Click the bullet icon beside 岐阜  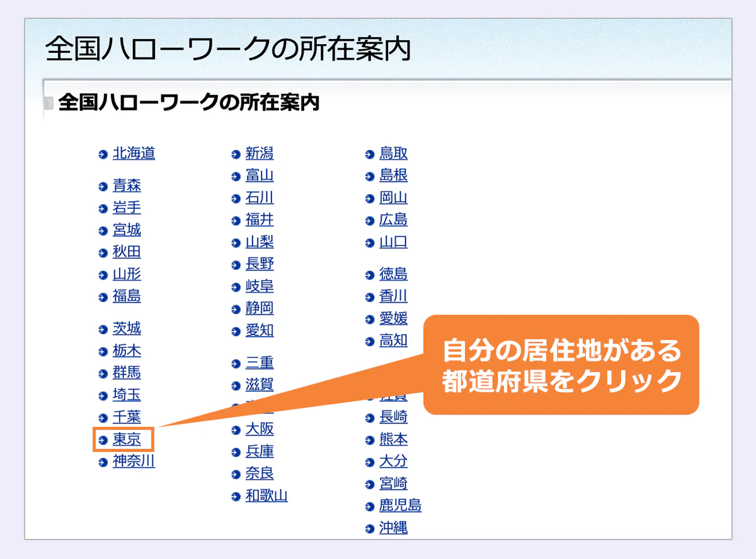tap(236, 288)
